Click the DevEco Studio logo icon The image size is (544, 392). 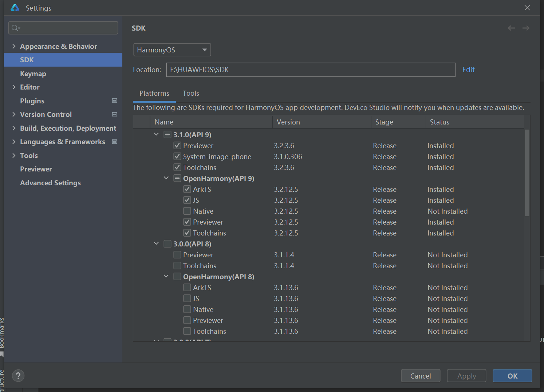[15, 8]
